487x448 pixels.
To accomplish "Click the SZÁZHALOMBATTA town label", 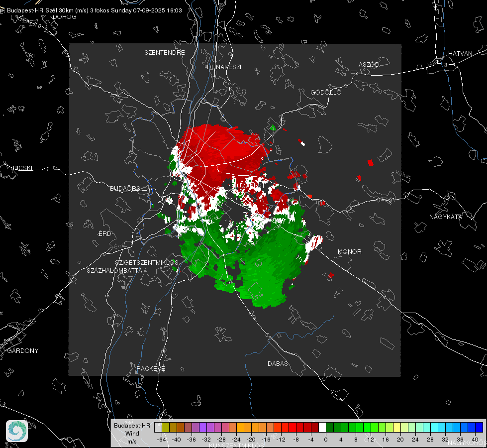I will [x=114, y=270].
